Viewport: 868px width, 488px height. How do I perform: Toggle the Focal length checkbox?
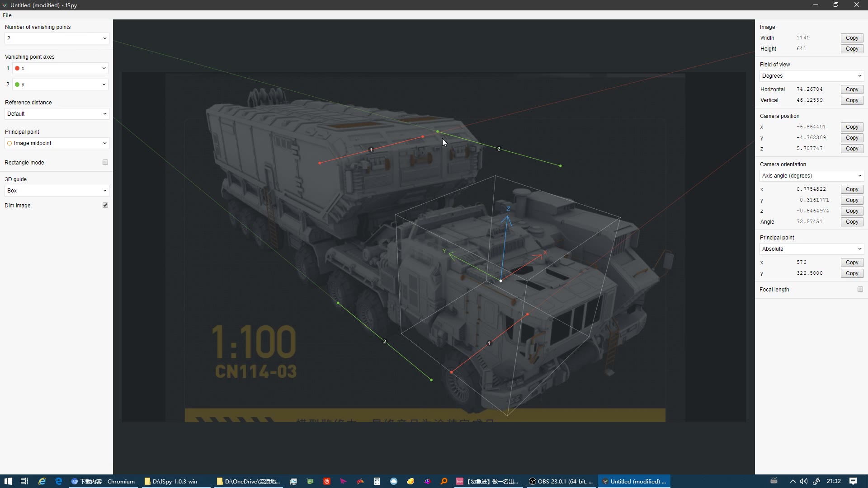(x=860, y=289)
